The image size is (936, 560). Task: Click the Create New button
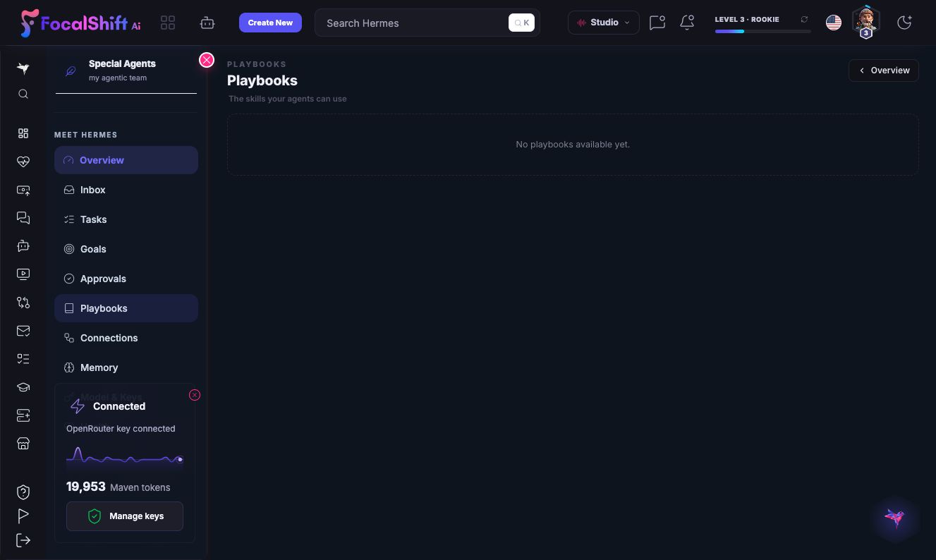270,23
